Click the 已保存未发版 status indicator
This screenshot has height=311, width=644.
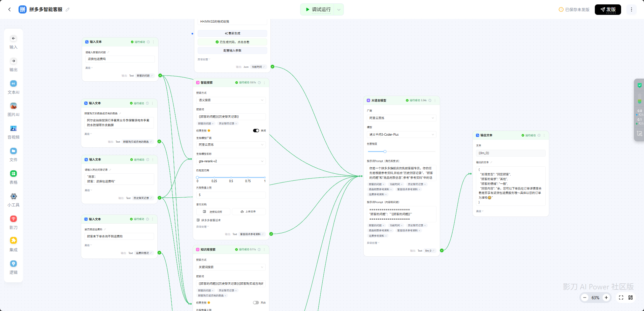[574, 9]
